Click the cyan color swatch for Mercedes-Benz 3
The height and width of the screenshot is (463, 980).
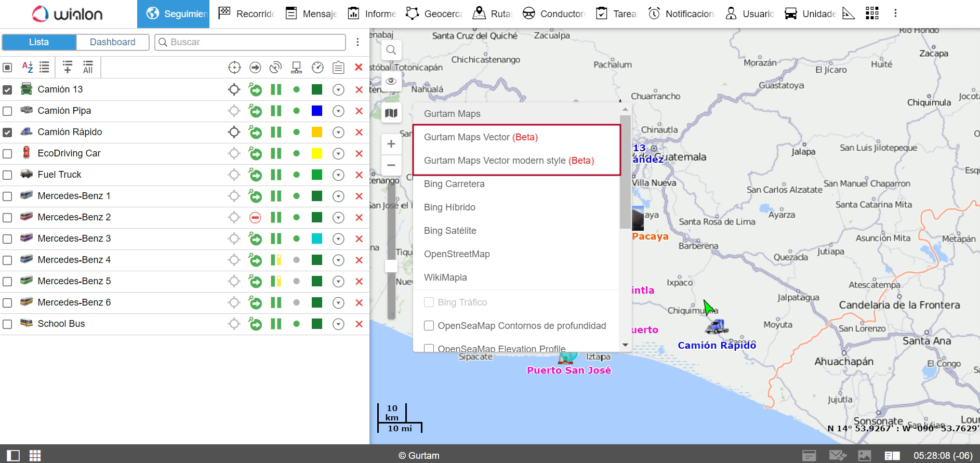317,239
